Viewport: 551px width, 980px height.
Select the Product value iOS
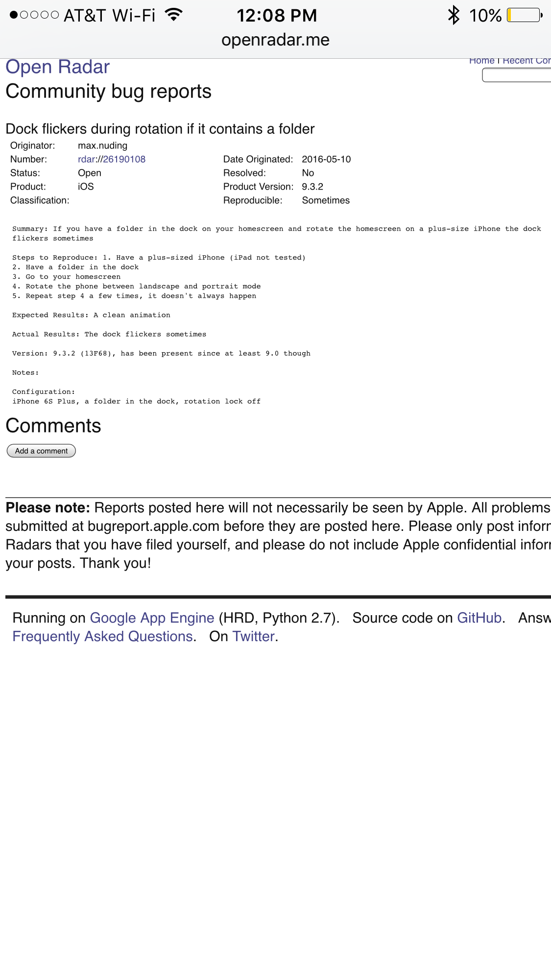[86, 187]
